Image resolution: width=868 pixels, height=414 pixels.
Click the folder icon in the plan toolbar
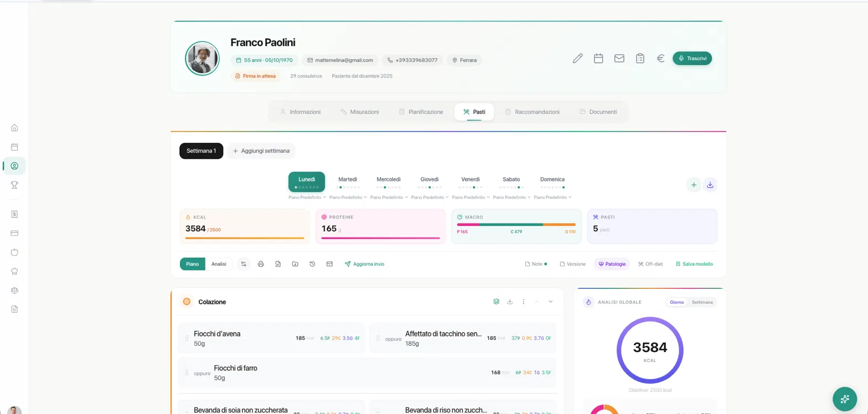295,264
